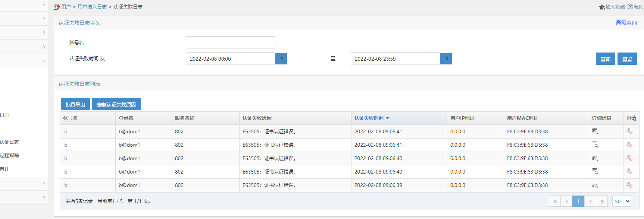Click the 重置 reset button
644x219 pixels.
[627, 59]
